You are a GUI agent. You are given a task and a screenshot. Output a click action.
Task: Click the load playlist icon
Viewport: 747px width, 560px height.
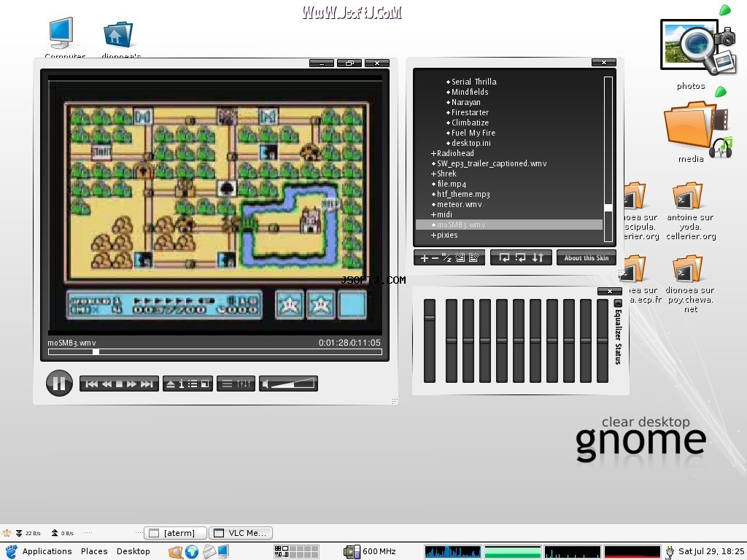460,257
